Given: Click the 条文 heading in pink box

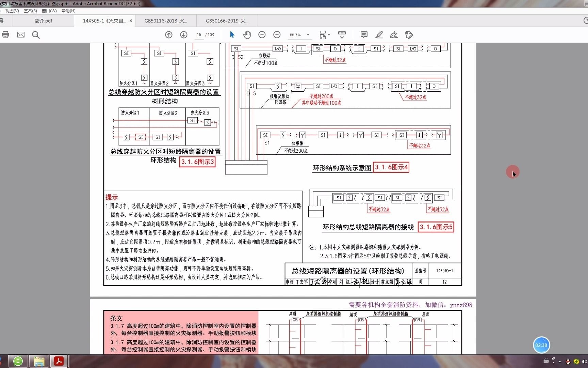Looking at the screenshot, I should coord(116,318).
